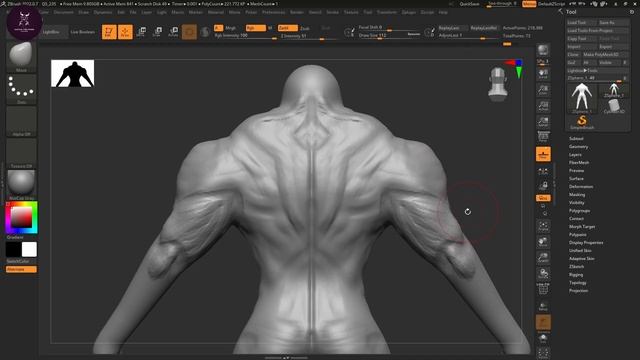Click the Zoom canvas icon in right shelf
The image size is (640, 360).
(543, 90)
